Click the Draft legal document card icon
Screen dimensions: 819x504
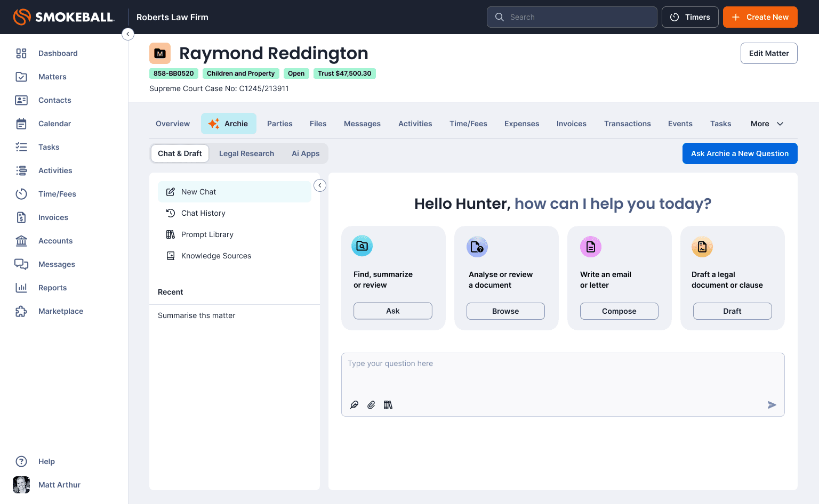(702, 247)
